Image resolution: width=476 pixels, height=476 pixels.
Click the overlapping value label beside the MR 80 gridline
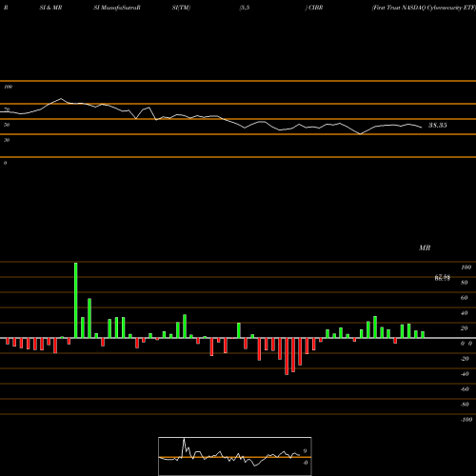coord(443,278)
